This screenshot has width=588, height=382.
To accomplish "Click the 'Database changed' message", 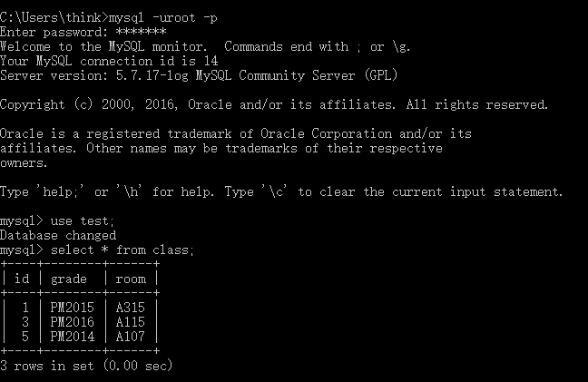I will pyautogui.click(x=58, y=235).
